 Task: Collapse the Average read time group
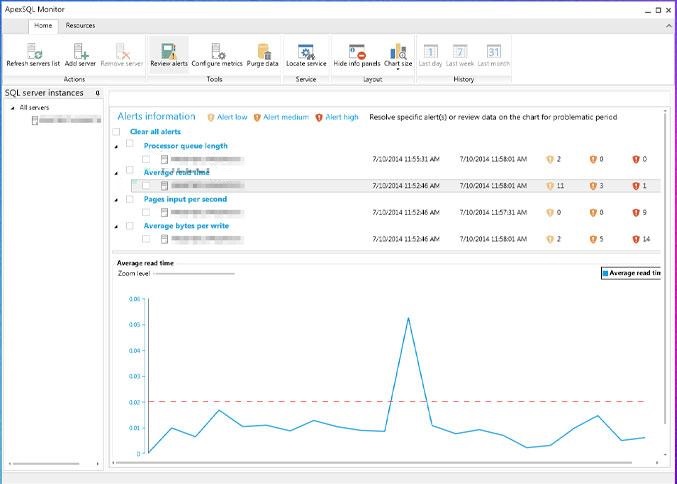116,174
